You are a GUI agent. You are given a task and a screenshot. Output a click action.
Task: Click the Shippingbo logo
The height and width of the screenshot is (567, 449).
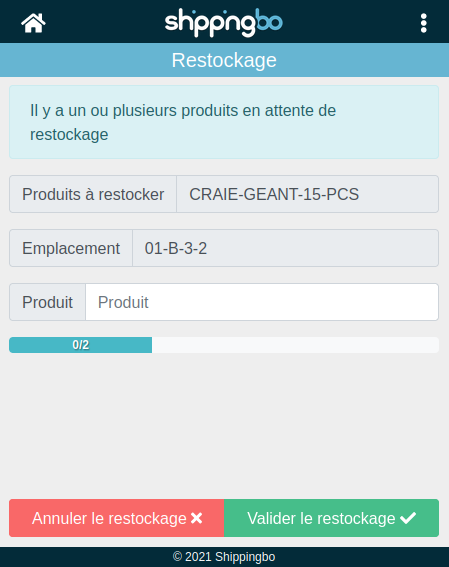223,23
